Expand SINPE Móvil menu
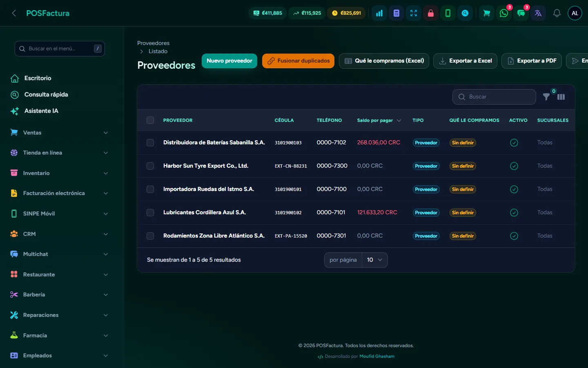Image resolution: width=588 pixels, height=368 pixels. click(x=60, y=213)
